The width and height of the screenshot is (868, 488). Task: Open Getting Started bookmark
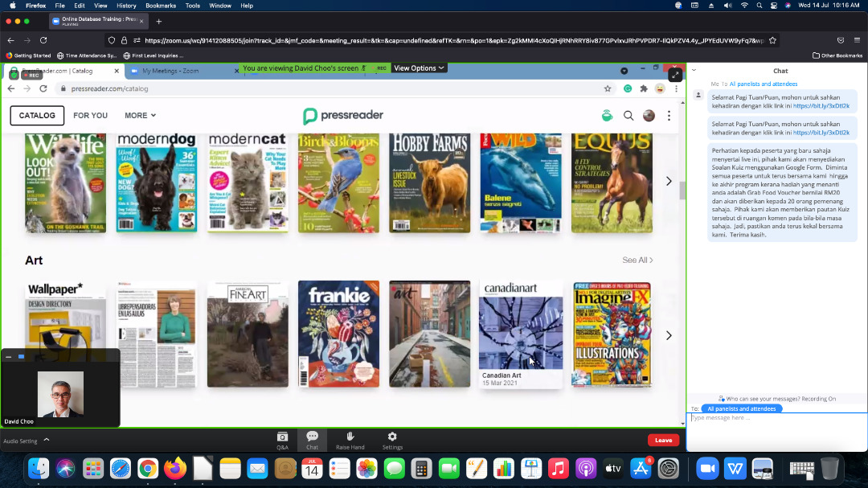point(28,55)
